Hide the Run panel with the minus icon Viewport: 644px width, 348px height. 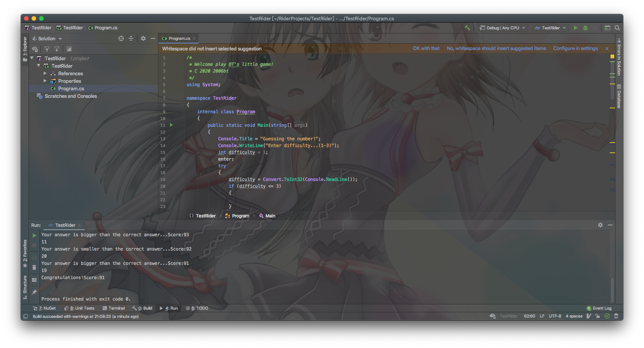[610, 225]
